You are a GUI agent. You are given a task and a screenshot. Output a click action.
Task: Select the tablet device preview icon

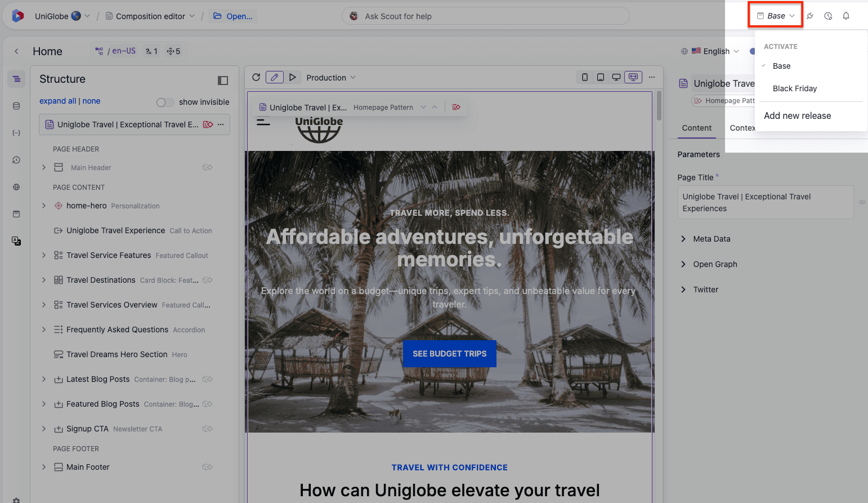(601, 77)
